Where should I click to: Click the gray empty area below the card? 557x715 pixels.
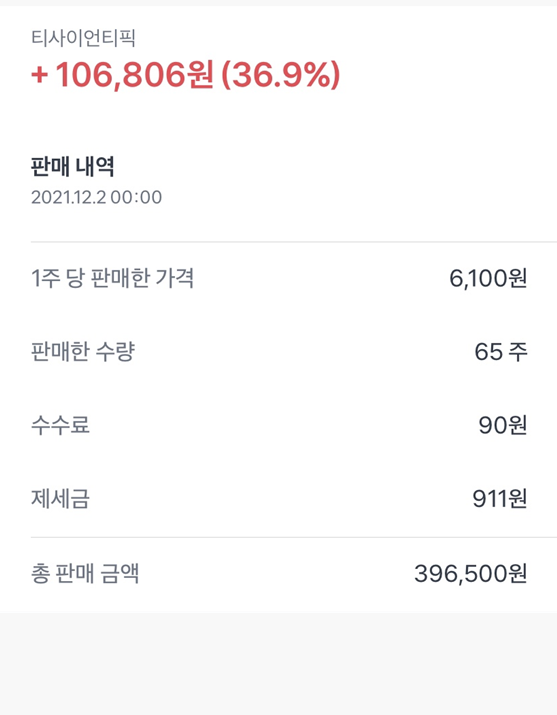278,664
